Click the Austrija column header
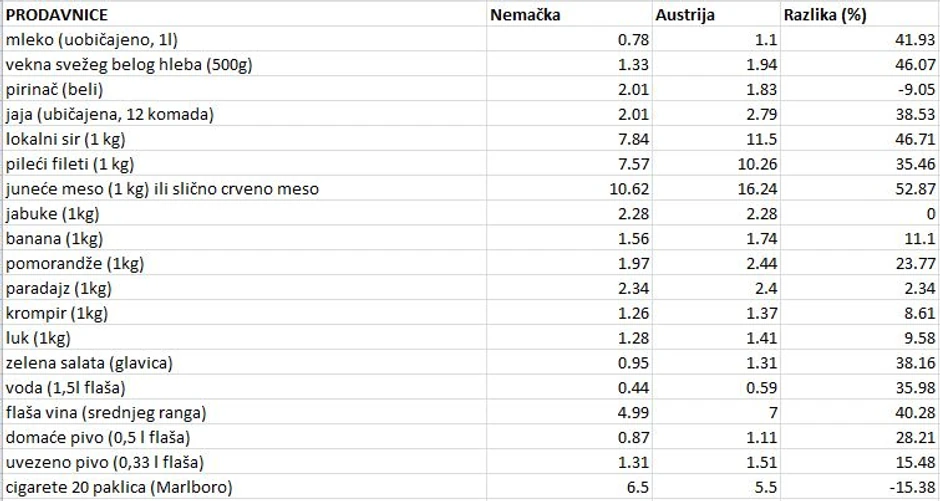This screenshot has height=501, width=940. point(690,15)
